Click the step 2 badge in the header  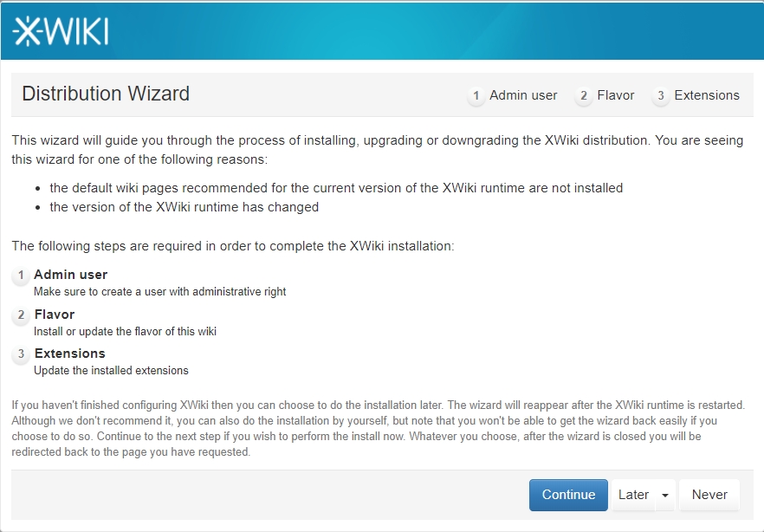point(584,96)
